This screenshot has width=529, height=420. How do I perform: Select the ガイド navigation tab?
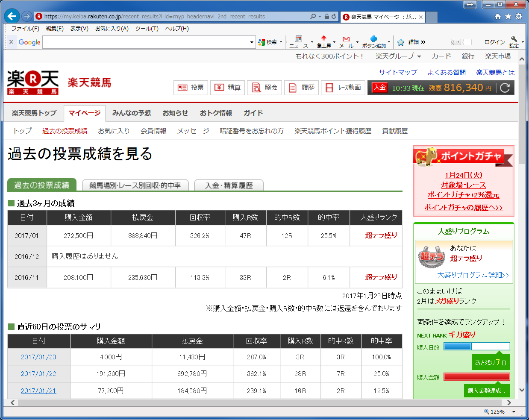click(253, 113)
